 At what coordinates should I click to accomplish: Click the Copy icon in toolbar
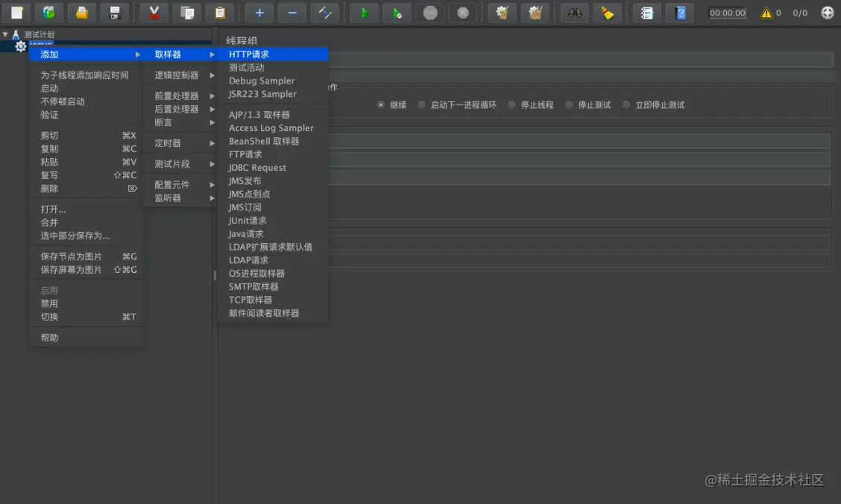click(187, 13)
